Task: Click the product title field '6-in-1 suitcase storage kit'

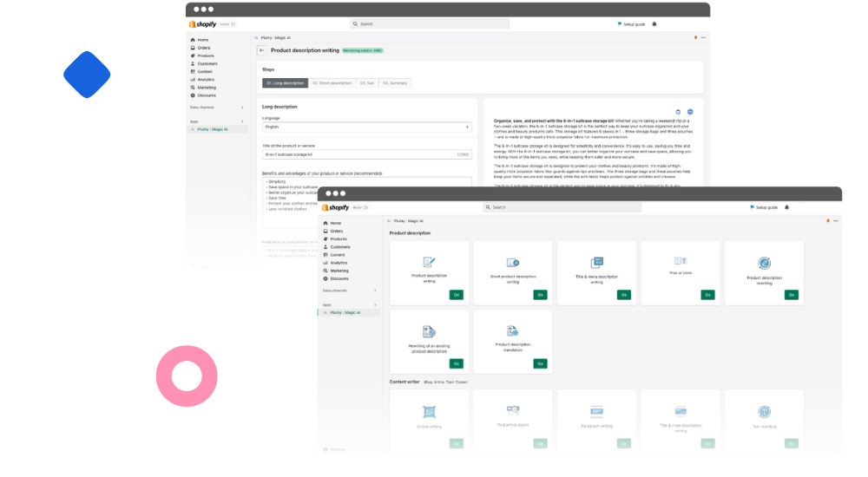Action: click(367, 155)
